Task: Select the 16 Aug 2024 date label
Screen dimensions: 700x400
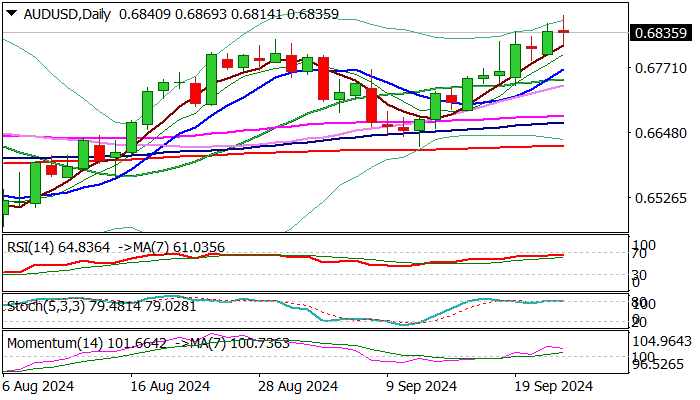Action: click(170, 386)
